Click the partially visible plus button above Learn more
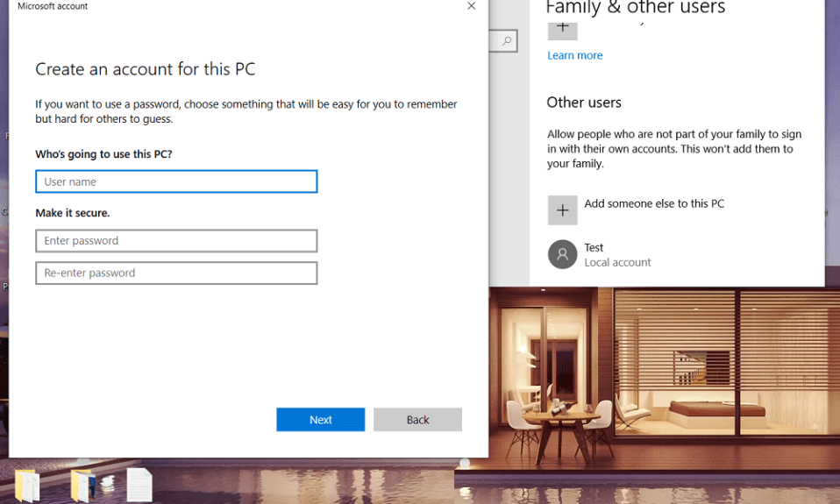The image size is (840, 504). pyautogui.click(x=563, y=30)
